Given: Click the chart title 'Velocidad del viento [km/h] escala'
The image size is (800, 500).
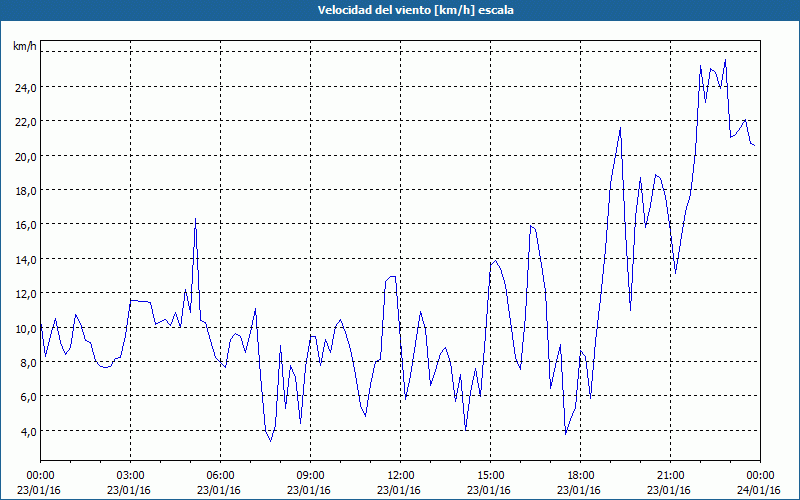Looking at the screenshot, I should (415, 10).
